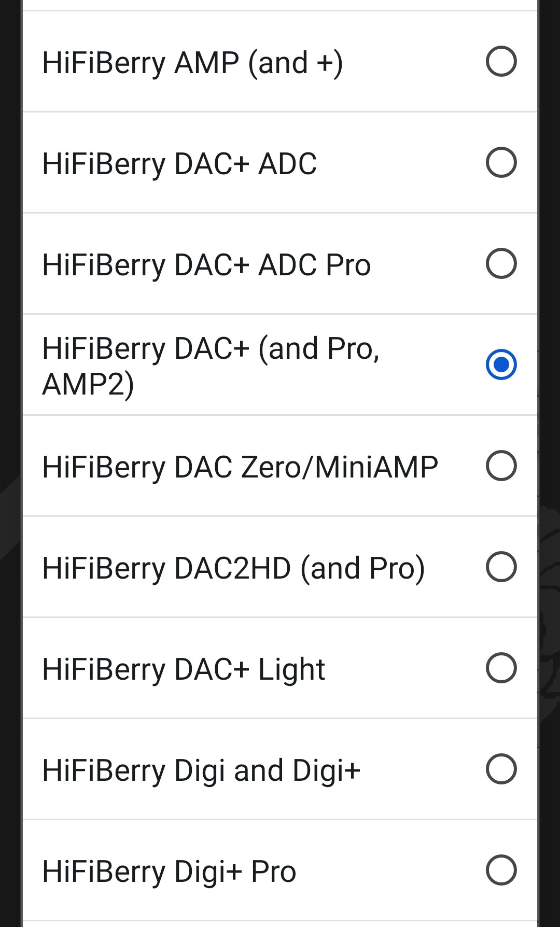Select the HiFiBerry DAC+ ADC radio button
This screenshot has height=927, width=560.
click(501, 163)
